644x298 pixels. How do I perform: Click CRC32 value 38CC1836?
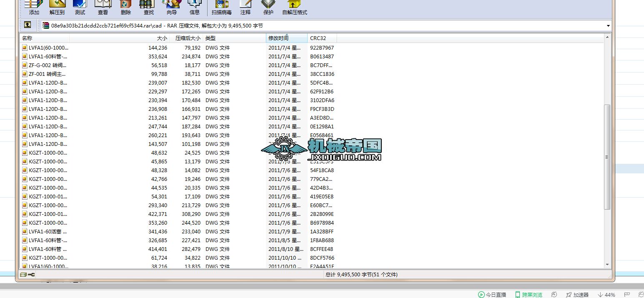[x=322, y=74]
